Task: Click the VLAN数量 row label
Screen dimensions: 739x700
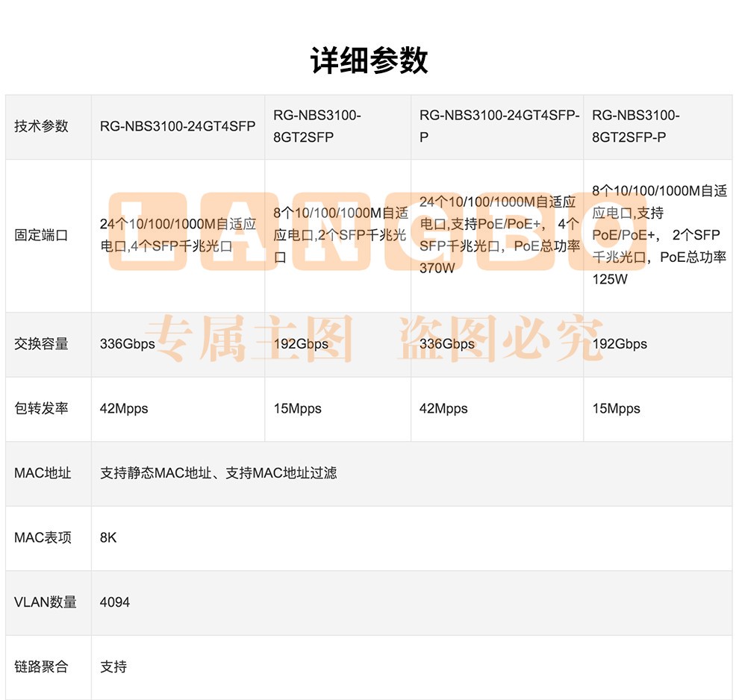Action: pos(45,601)
